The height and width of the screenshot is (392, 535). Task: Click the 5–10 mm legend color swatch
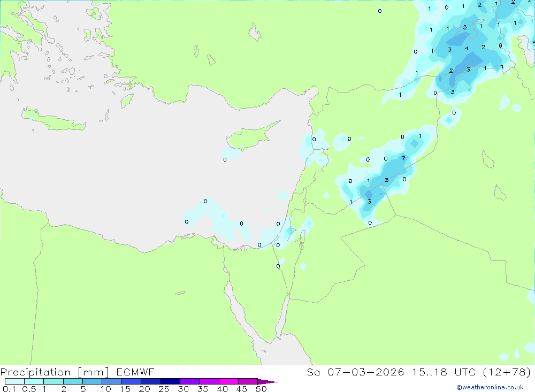[93, 381]
